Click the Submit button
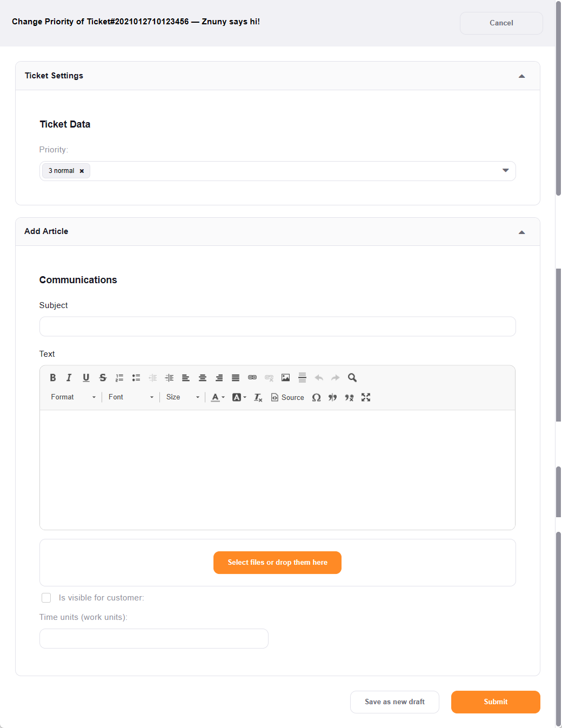Image resolution: width=562 pixels, height=728 pixels. tap(496, 702)
